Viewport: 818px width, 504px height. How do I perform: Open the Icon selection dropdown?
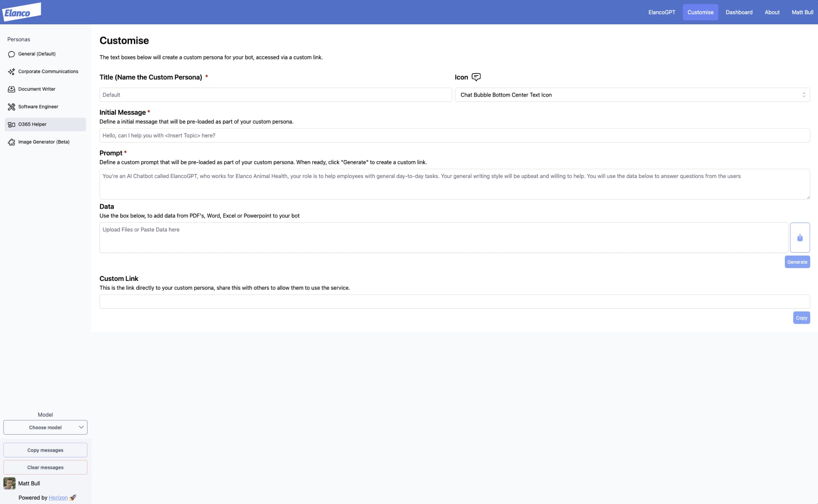(x=632, y=95)
